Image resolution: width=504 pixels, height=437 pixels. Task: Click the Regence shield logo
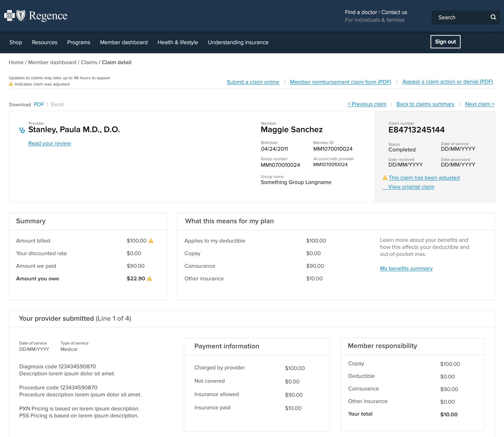click(x=21, y=16)
